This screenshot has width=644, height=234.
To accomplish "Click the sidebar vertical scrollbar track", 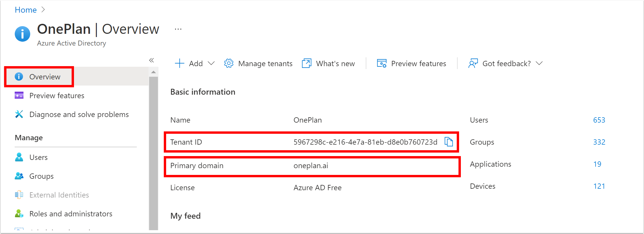I will tap(153, 153).
